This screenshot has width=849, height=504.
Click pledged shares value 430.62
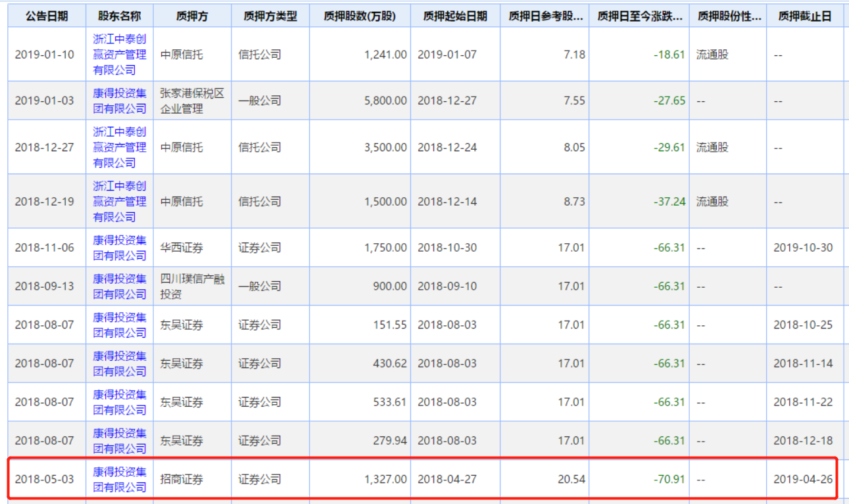(391, 363)
